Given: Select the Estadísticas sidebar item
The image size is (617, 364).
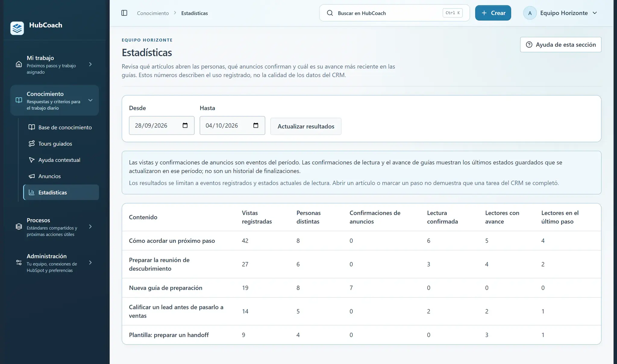Looking at the screenshot, I should [x=61, y=192].
